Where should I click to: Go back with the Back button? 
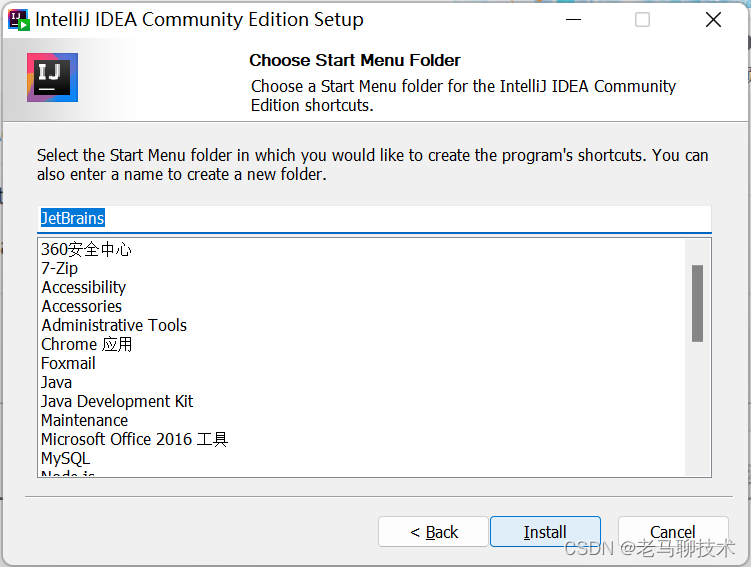click(x=433, y=532)
